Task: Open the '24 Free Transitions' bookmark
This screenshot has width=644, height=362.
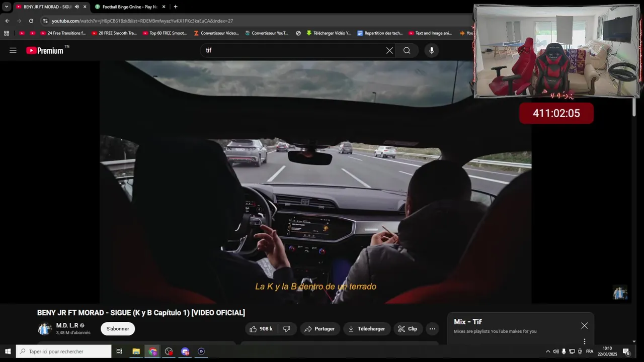Action: pos(63,33)
